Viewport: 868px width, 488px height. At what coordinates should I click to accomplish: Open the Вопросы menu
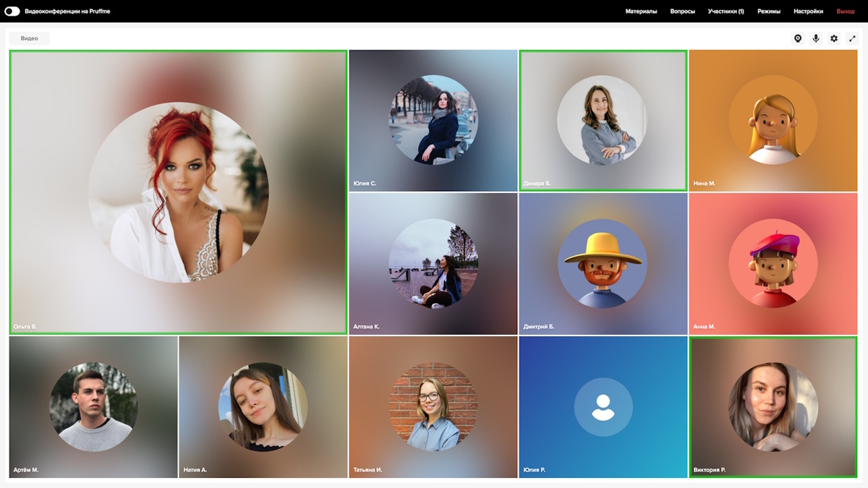point(682,12)
